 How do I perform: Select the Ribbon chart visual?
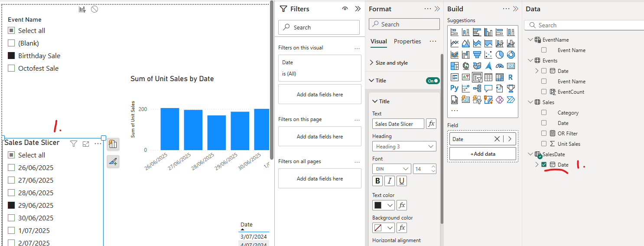[x=455, y=55]
